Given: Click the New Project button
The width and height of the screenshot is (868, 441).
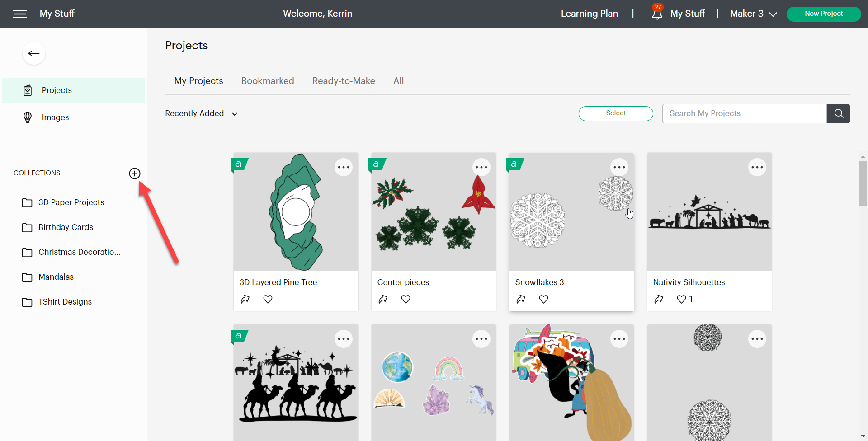Looking at the screenshot, I should tap(824, 14).
